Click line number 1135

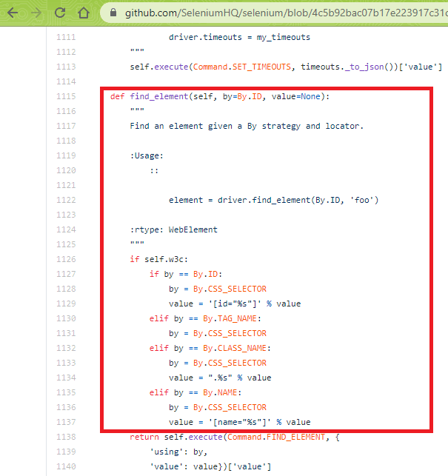click(x=66, y=392)
